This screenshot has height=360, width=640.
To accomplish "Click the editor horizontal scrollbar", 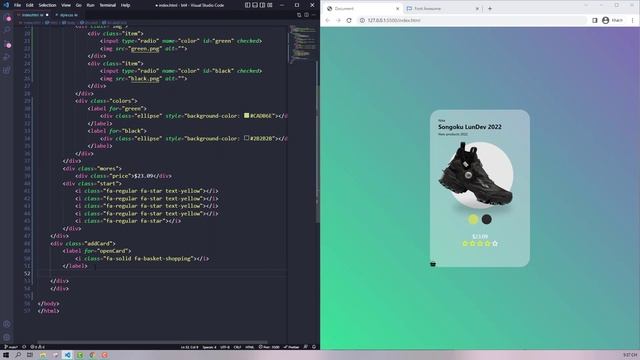I will [x=152, y=342].
